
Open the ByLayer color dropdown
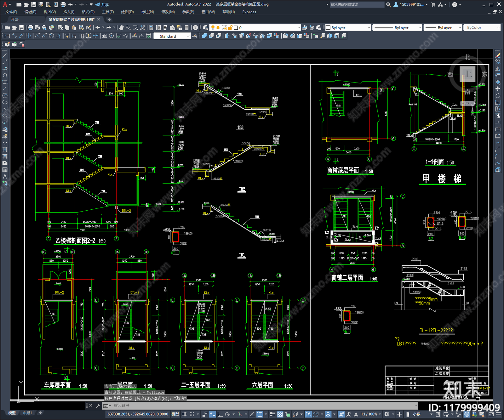[x=348, y=28]
